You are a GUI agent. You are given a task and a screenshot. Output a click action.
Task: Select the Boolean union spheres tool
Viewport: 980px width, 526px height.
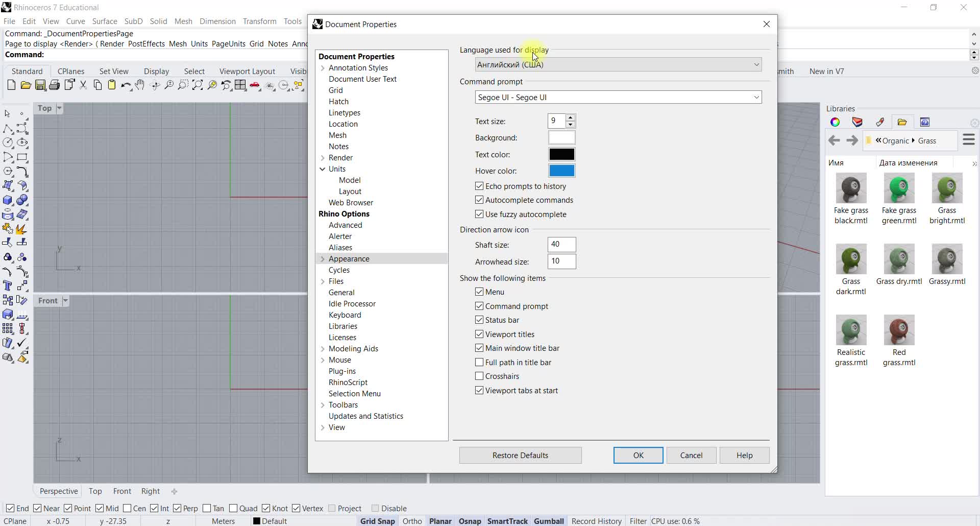(x=22, y=200)
